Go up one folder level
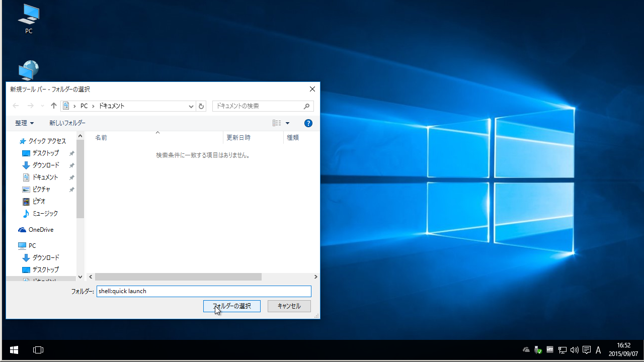Viewport: 644px width, 362px height. point(54,106)
